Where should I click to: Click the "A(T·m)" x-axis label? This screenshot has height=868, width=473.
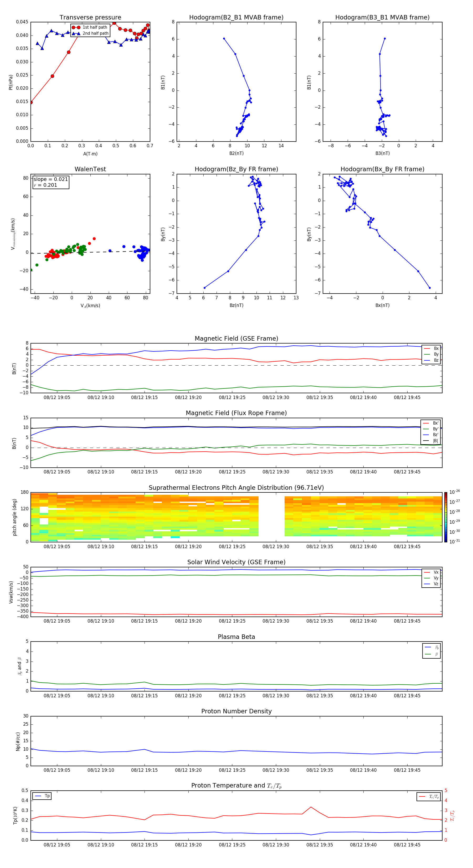[90, 154]
